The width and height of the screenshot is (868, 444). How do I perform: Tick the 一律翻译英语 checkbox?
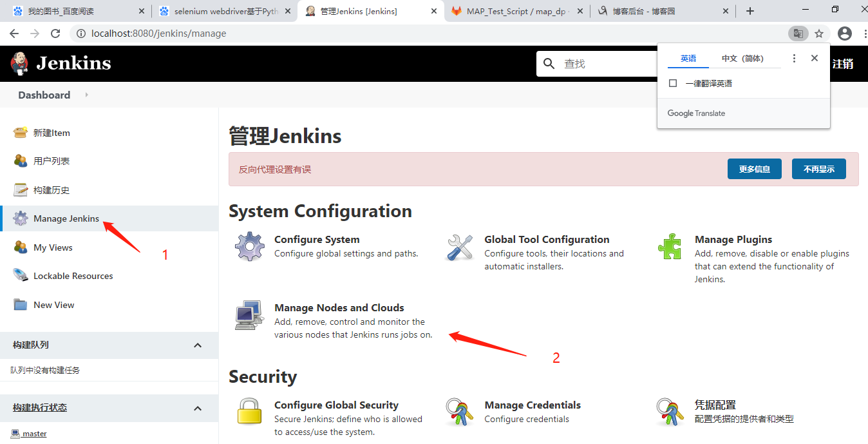point(673,83)
